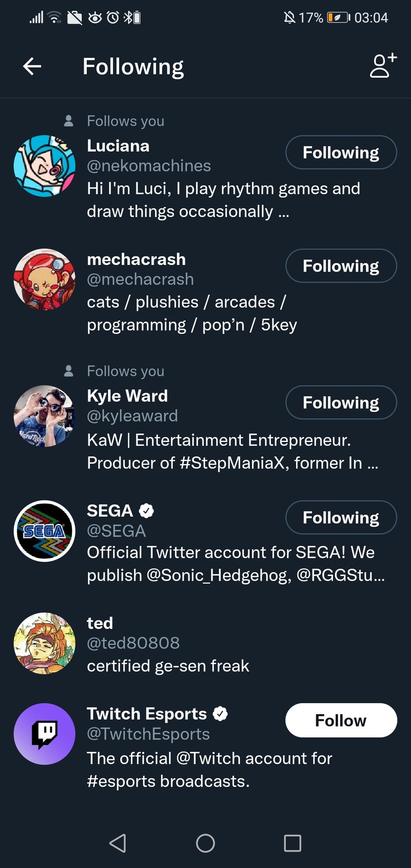Open the SEGA logo avatar
This screenshot has height=868, width=411.
44,531
